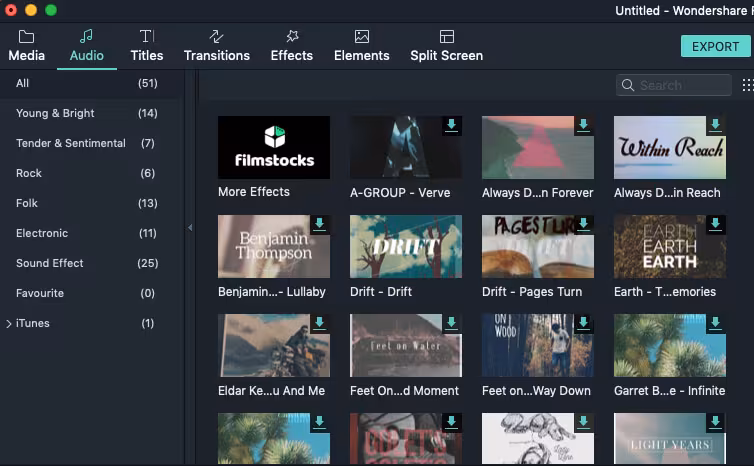Screen dimensions: 754x466
Task: Open the Effects tab
Action: point(291,46)
